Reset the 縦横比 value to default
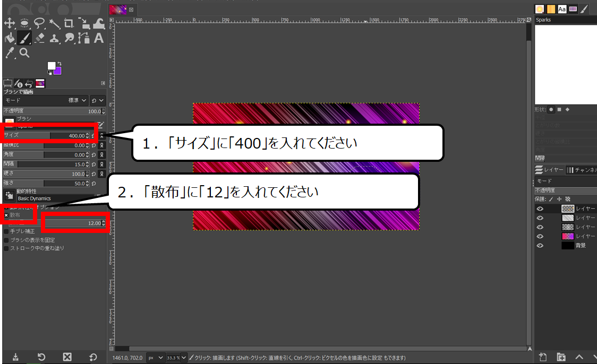597x364 pixels. coord(93,145)
